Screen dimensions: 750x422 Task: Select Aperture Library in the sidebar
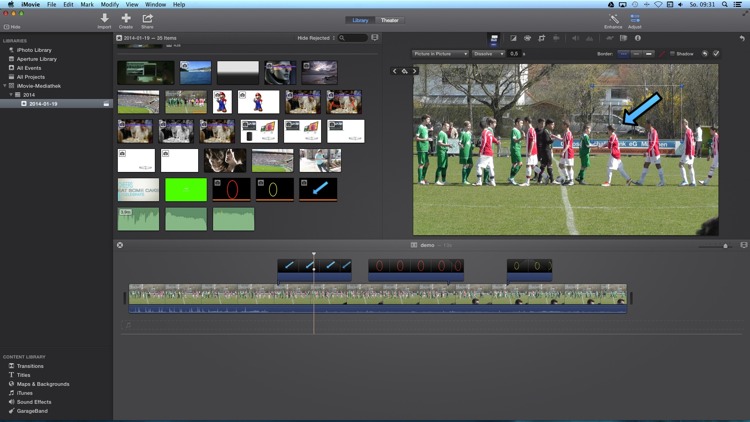pos(36,59)
